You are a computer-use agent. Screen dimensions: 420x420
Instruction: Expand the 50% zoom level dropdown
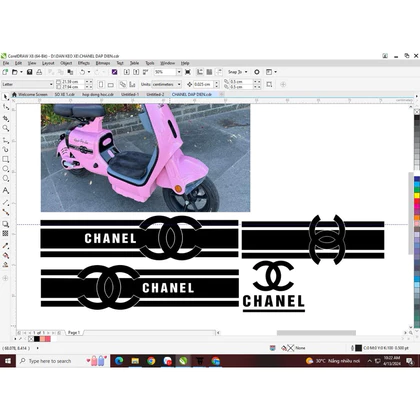pyautogui.click(x=179, y=72)
